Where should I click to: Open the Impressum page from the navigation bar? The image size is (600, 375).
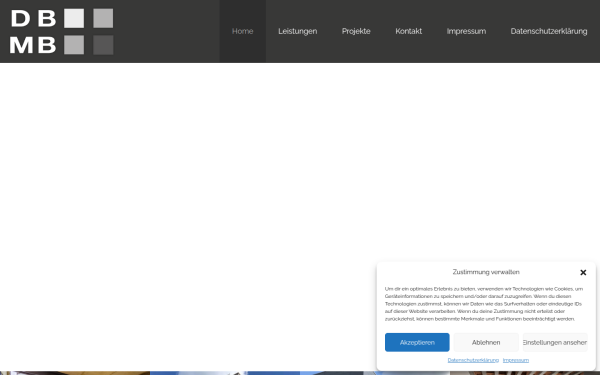[x=466, y=31]
